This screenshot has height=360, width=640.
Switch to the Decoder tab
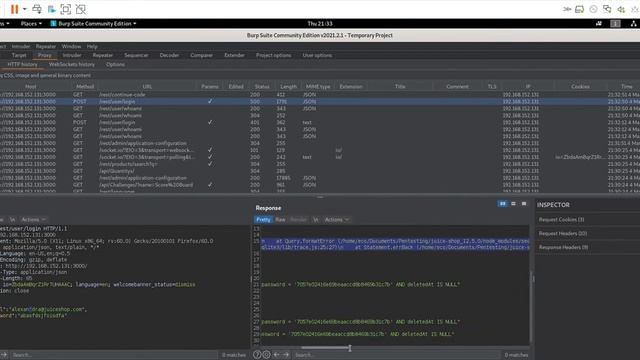(169, 55)
